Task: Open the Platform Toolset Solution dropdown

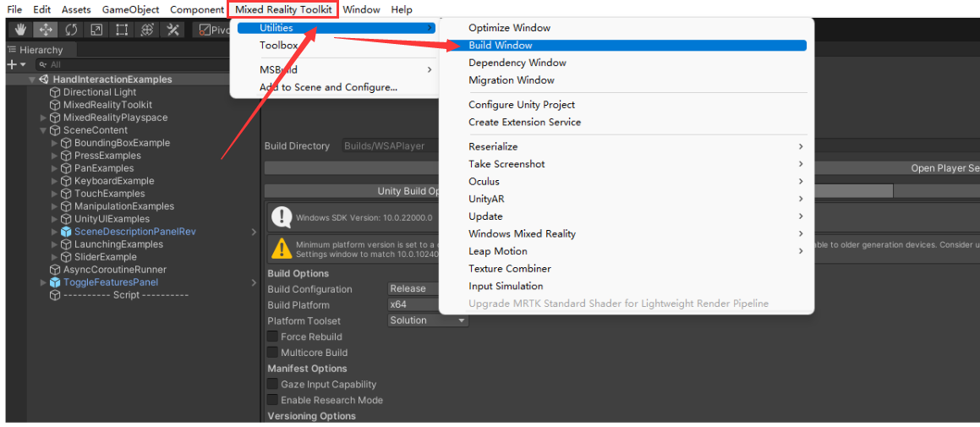Action: (428, 320)
